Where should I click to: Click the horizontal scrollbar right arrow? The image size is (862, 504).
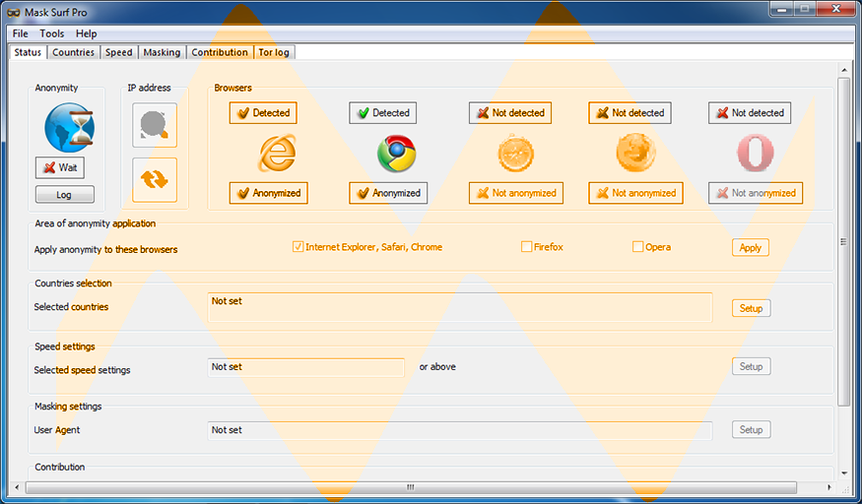(x=829, y=487)
